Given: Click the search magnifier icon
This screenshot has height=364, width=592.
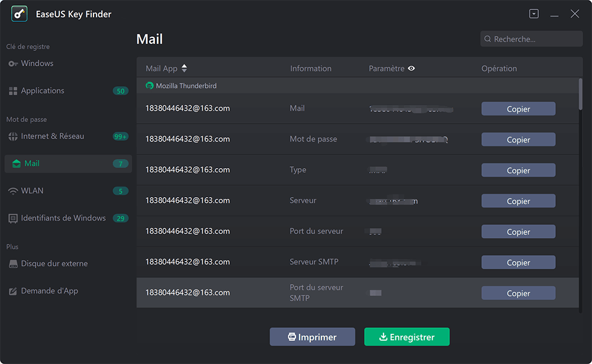Looking at the screenshot, I should 487,39.
